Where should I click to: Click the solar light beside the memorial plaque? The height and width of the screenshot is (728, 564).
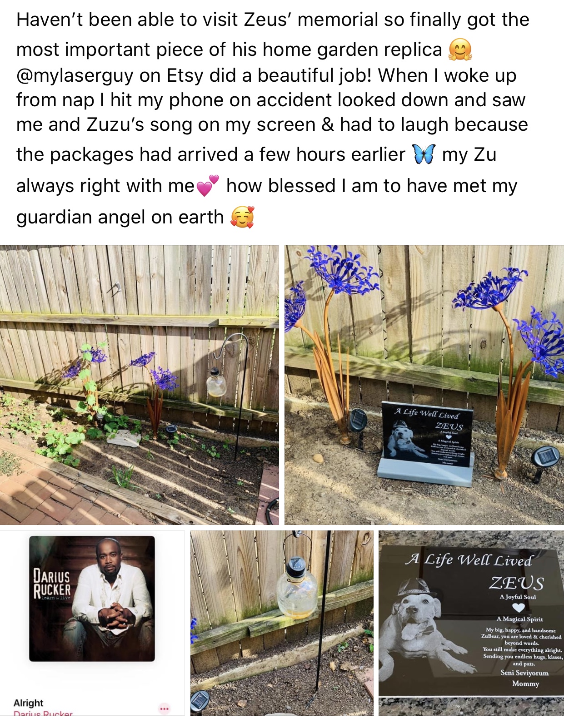point(358,420)
